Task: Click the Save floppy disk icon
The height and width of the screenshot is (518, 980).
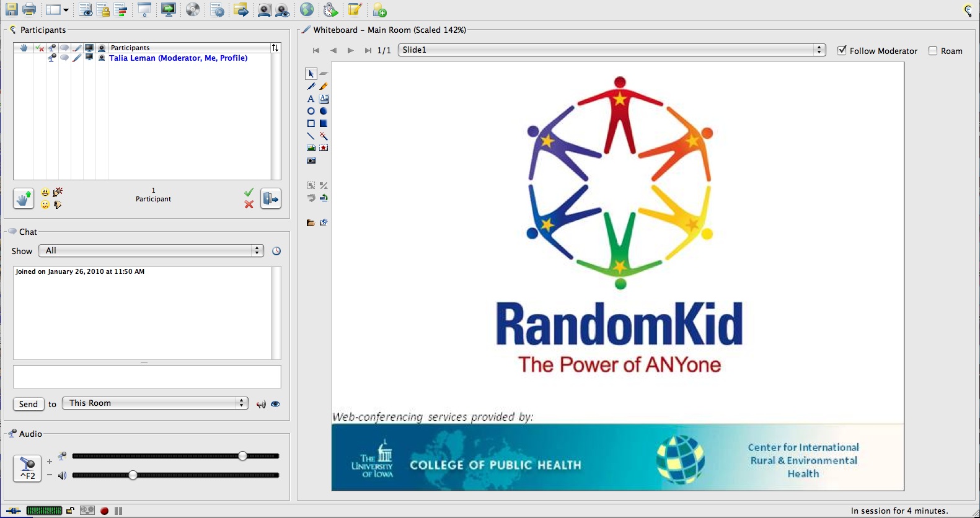Action: [12, 9]
